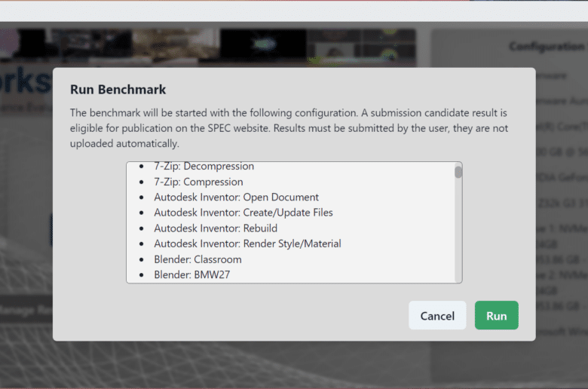Click the workload list scrollbar thumb
This screenshot has width=588, height=389.
(x=458, y=172)
